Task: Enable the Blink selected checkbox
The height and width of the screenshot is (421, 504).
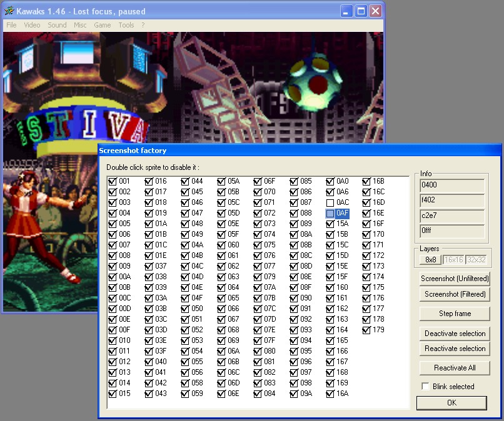Action: pos(425,386)
